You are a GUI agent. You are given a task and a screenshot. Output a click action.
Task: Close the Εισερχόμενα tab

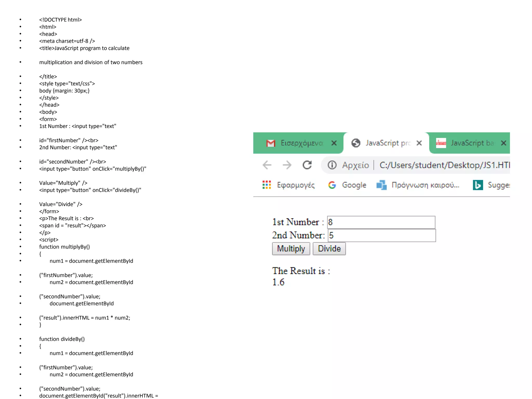tap(334, 143)
